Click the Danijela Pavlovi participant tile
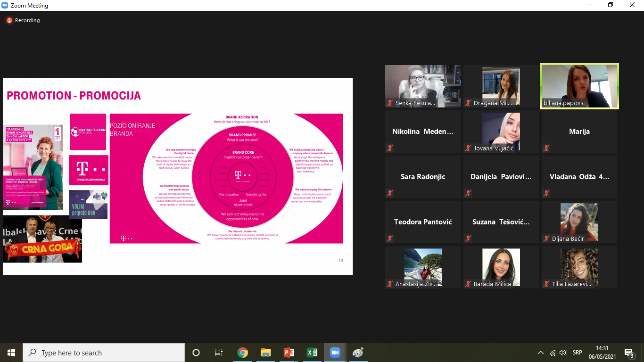Screen dimensions: 644x362 coord(501,177)
